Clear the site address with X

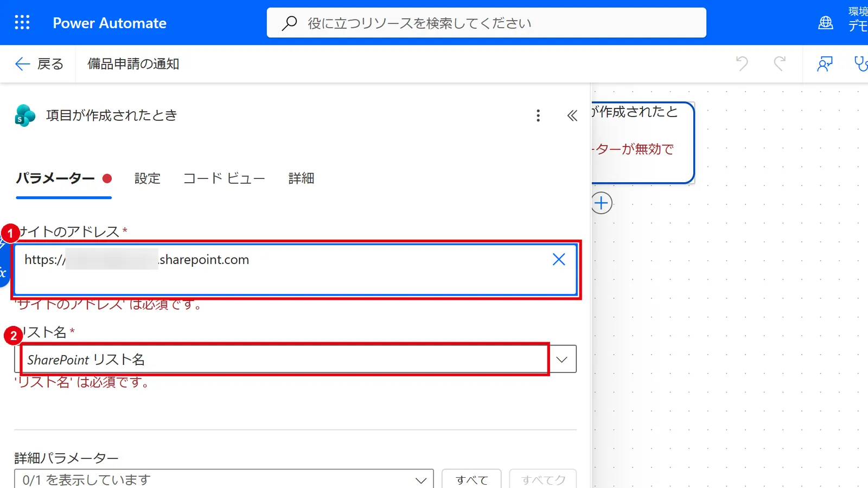[x=559, y=260]
